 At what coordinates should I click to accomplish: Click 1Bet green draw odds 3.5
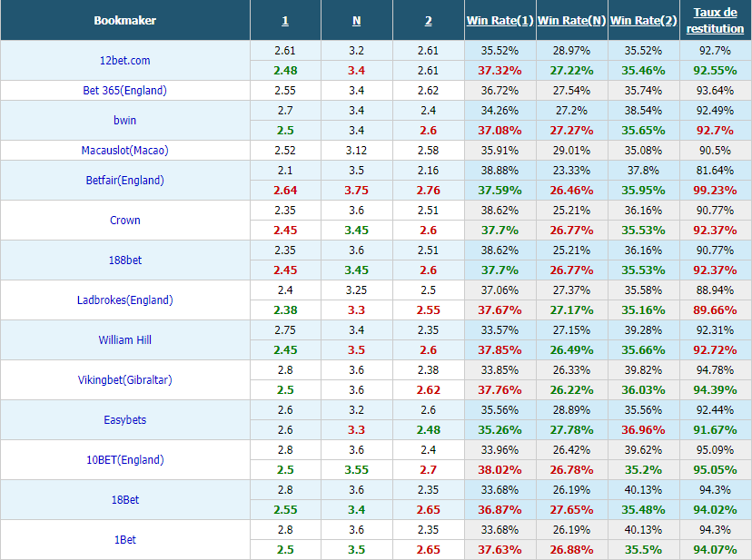[356, 550]
